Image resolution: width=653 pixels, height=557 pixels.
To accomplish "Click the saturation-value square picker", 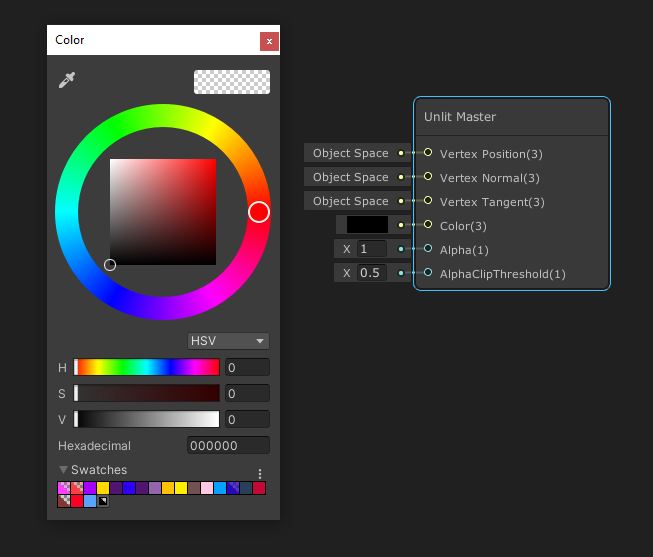I will 163,212.
